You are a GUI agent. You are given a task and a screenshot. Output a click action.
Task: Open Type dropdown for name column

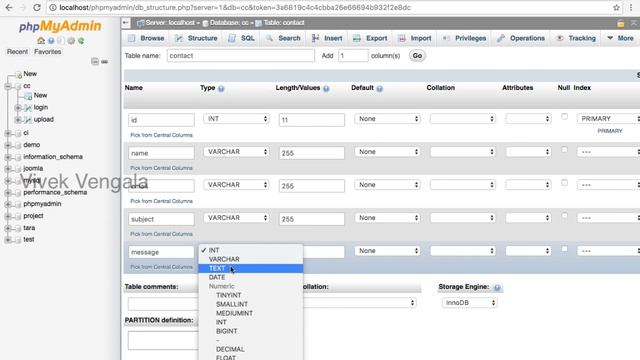236,152
